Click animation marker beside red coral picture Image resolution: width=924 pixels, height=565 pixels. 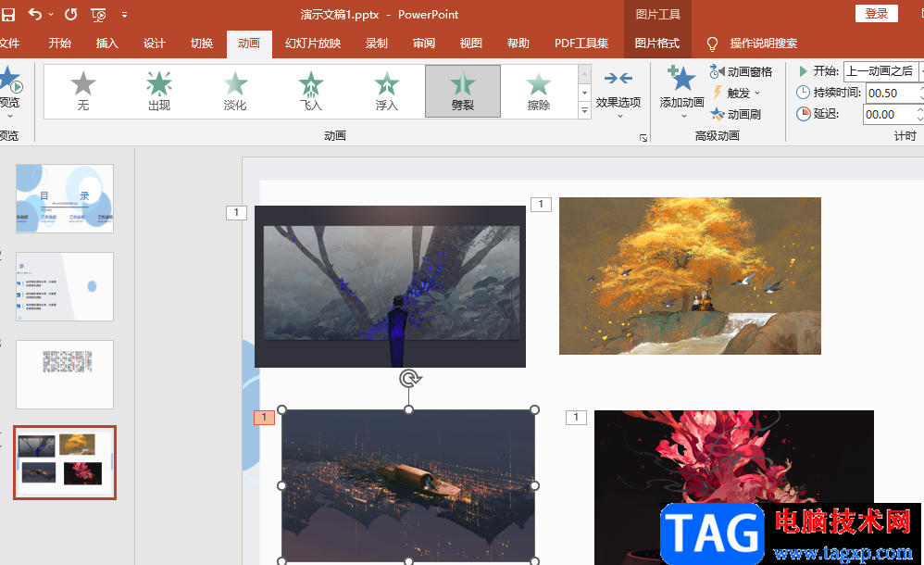[x=576, y=418]
